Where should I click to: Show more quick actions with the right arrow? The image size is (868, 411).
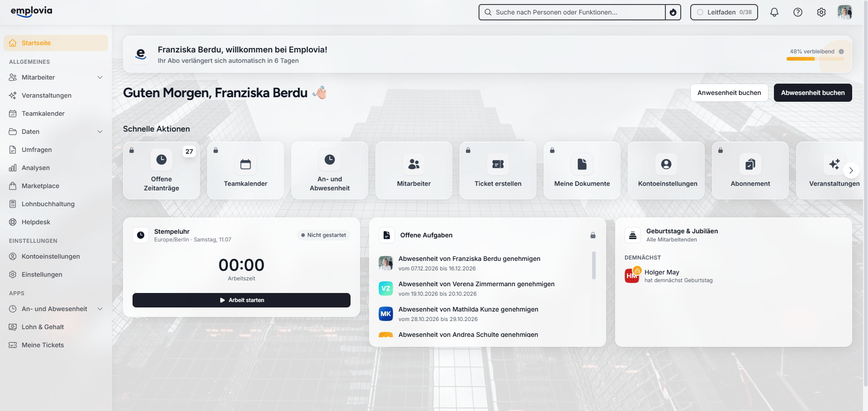click(x=851, y=170)
